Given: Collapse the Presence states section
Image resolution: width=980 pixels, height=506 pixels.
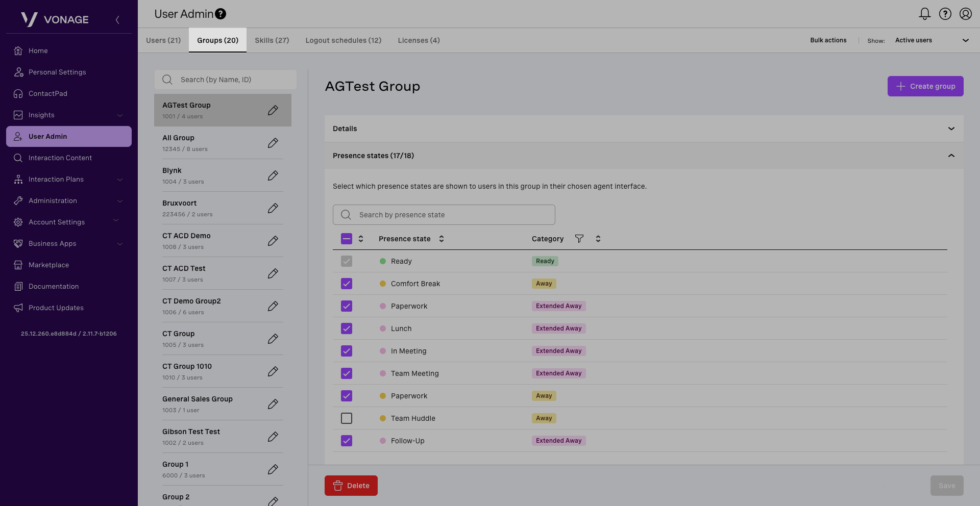Looking at the screenshot, I should pyautogui.click(x=951, y=156).
